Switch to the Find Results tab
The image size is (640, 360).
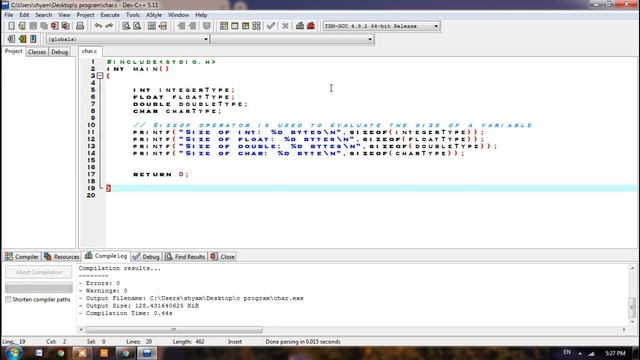click(x=185, y=257)
